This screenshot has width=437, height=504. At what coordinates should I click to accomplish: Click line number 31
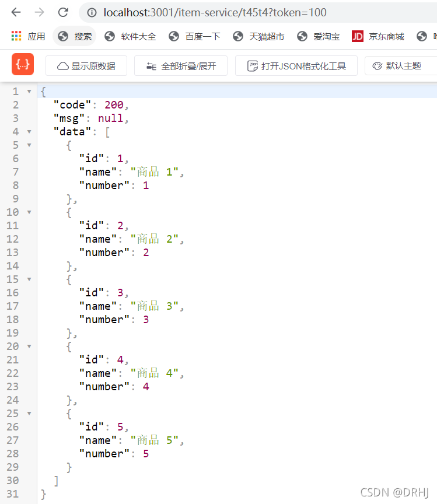pyautogui.click(x=12, y=494)
